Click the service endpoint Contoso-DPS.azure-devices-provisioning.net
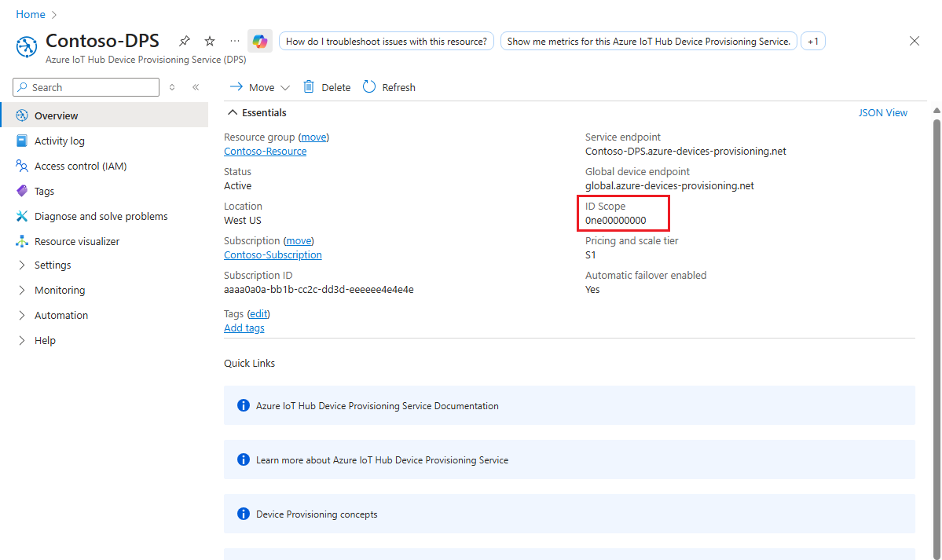This screenshot has width=942, height=560. tap(685, 152)
